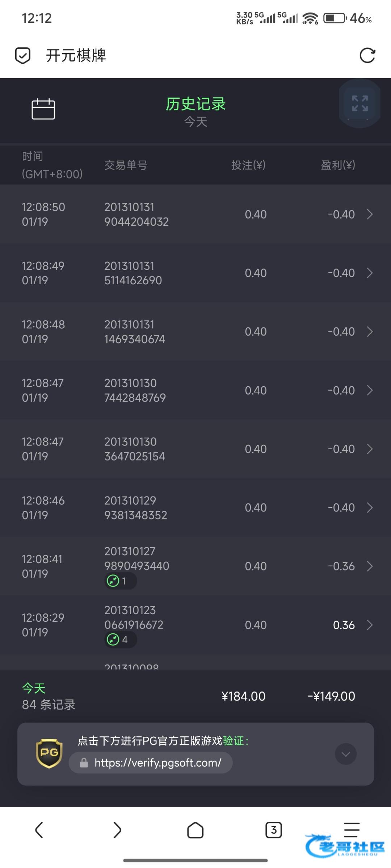The image size is (391, 868).
Task: Expand details of 12:08:50 record
Action: pos(370,214)
